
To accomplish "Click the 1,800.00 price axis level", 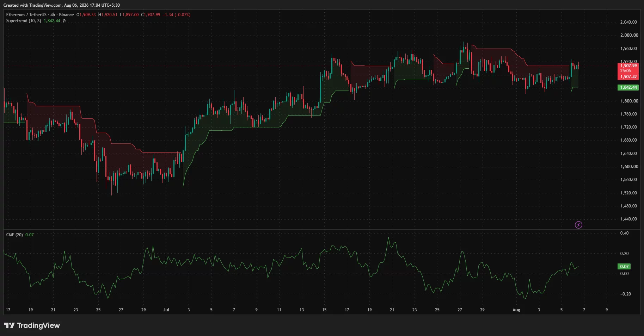I will (x=629, y=101).
